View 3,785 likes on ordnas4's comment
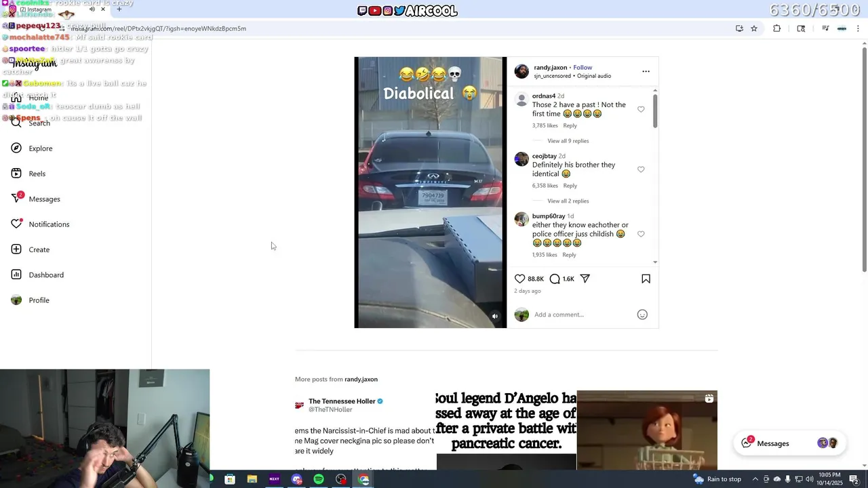The image size is (868, 488). [545, 125]
